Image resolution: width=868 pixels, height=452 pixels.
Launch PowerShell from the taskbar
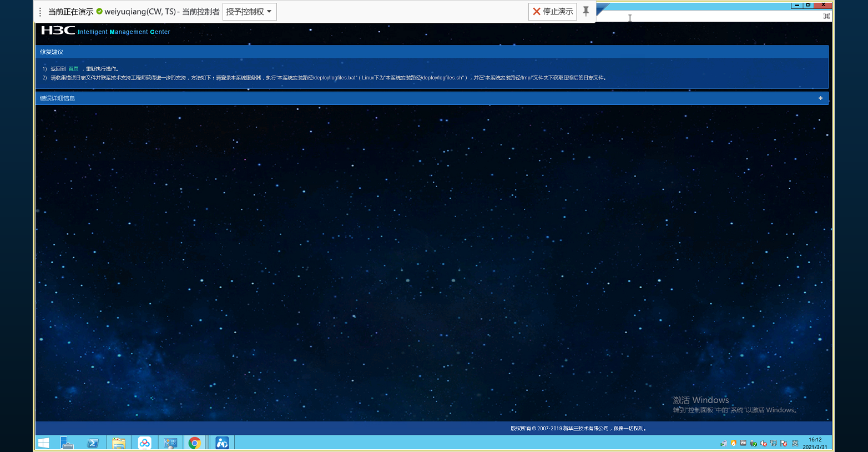93,443
